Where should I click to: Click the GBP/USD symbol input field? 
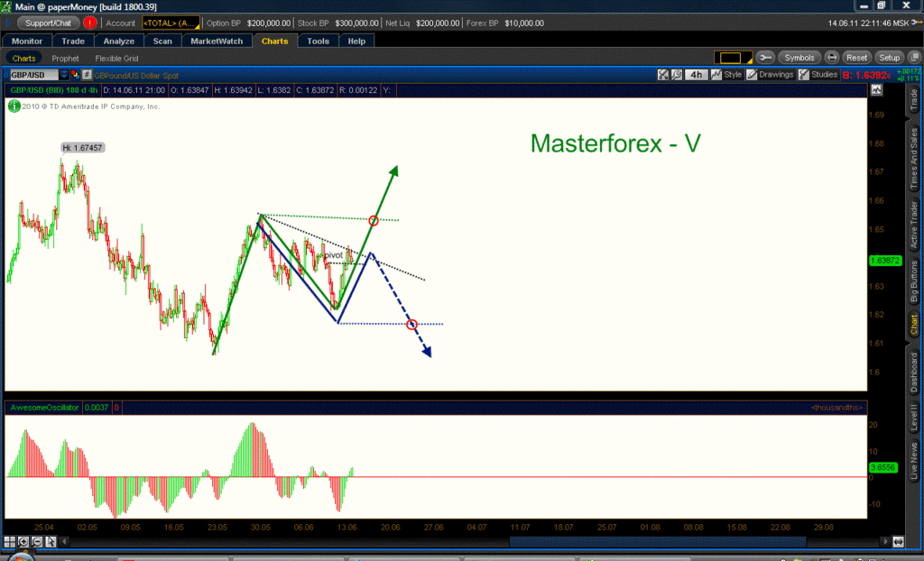pyautogui.click(x=33, y=75)
